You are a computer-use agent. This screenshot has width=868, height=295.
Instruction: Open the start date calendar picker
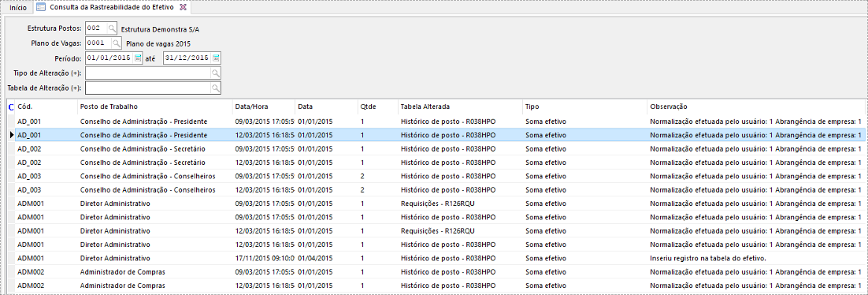click(x=139, y=58)
